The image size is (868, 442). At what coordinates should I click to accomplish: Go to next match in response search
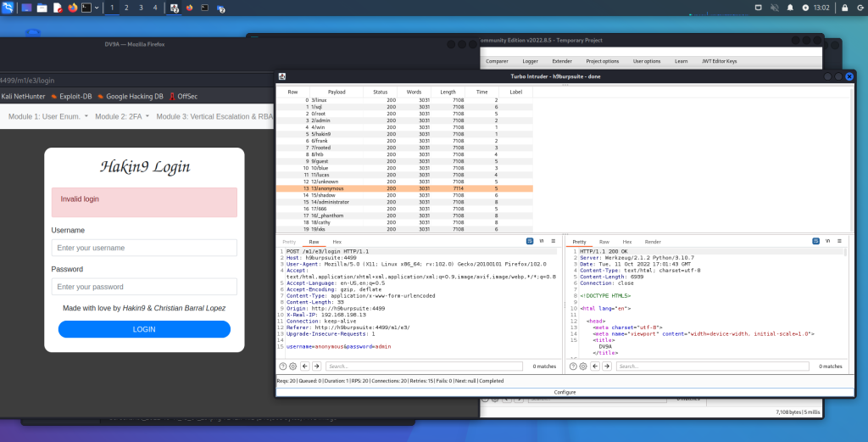(607, 366)
